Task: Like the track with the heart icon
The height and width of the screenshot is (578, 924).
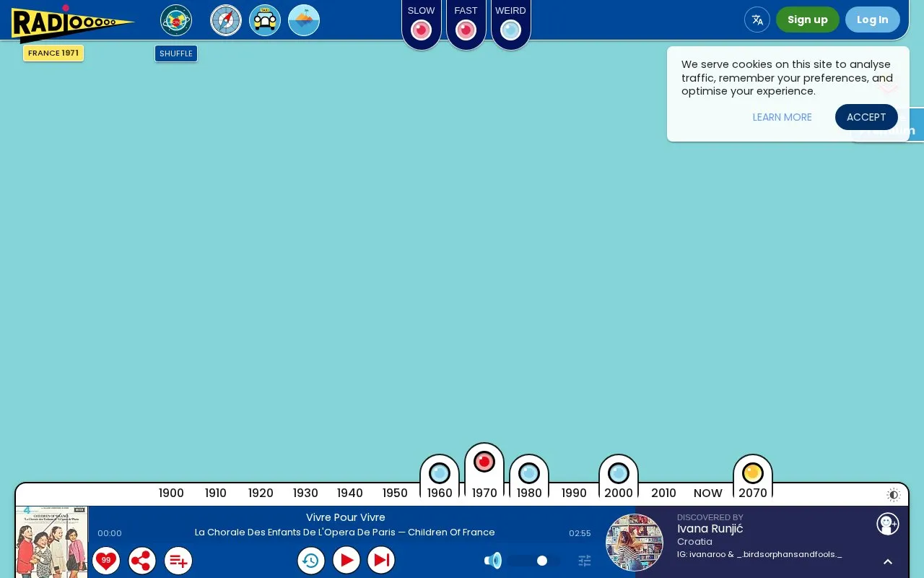Action: 106,560
